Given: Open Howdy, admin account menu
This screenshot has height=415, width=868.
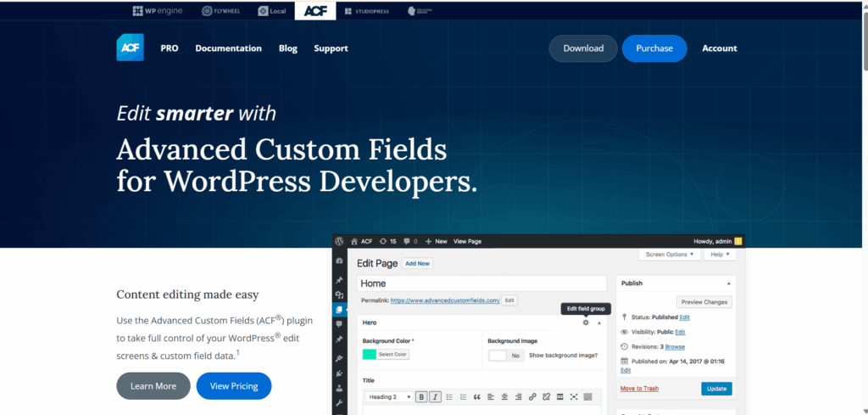Looking at the screenshot, I should [x=717, y=241].
